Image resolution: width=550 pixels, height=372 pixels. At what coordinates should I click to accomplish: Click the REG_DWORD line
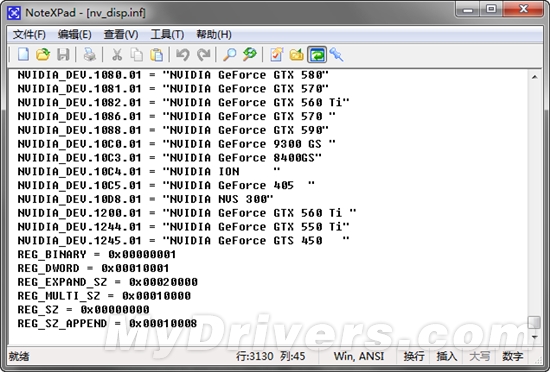point(93,268)
